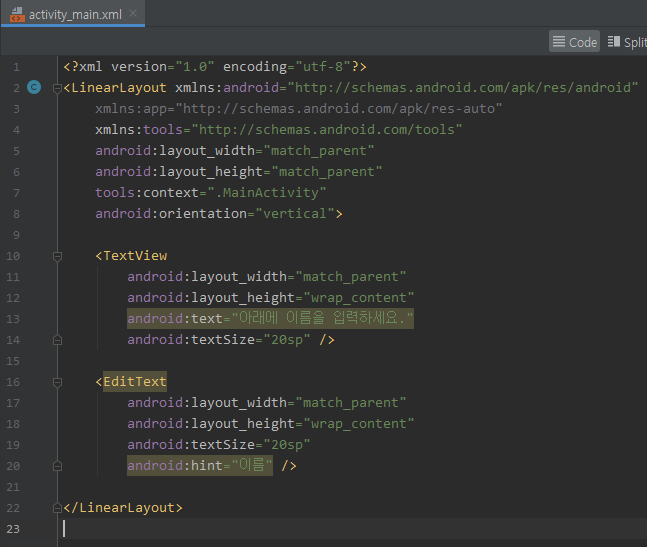Click TextView layout_width on line 11
Image resolution: width=647 pixels, height=547 pixels.
[267, 277]
